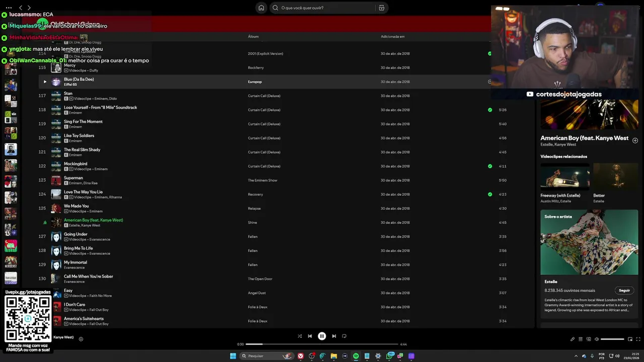Open Estelle artist name in about card
Viewport: 644px width, 362px height.
(x=551, y=282)
